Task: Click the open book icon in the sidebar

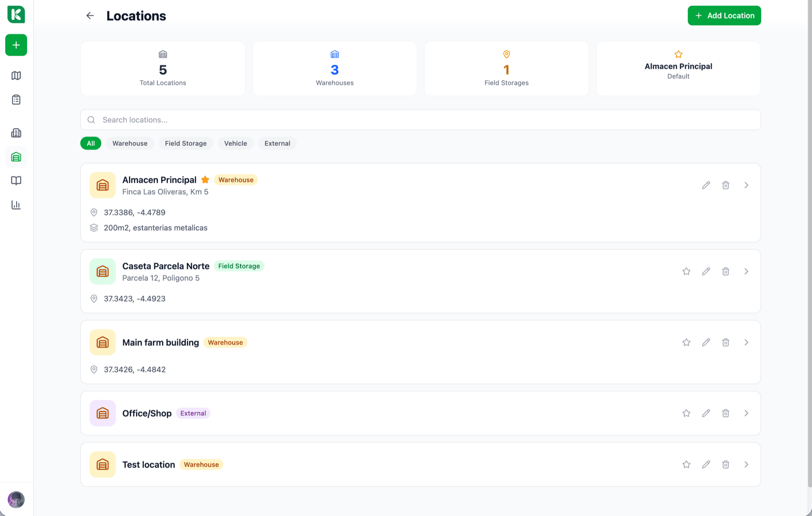Action: tap(16, 181)
